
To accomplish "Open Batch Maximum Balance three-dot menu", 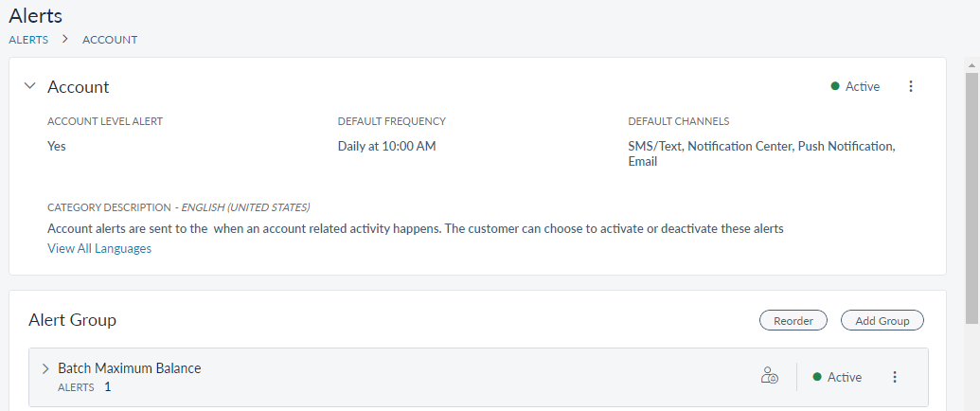I will tap(895, 377).
